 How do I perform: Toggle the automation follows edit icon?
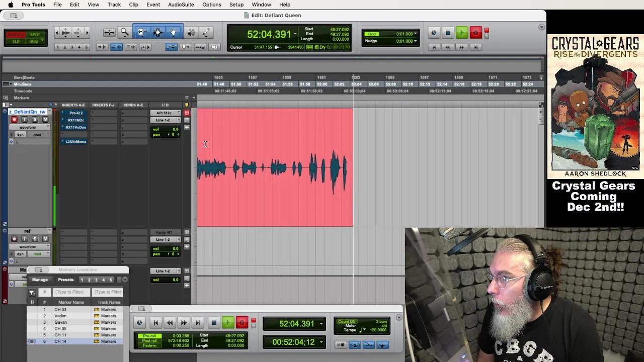coord(171,47)
